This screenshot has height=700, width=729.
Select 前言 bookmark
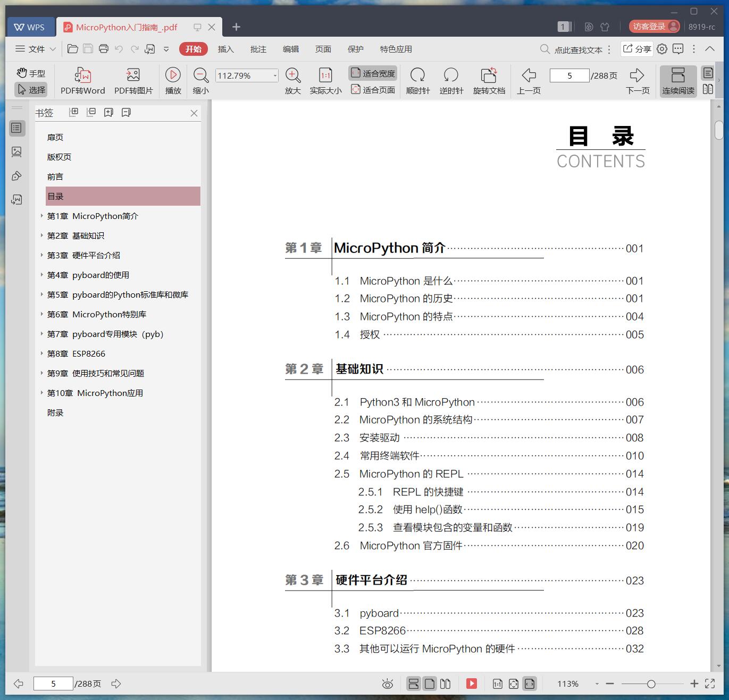[55, 176]
